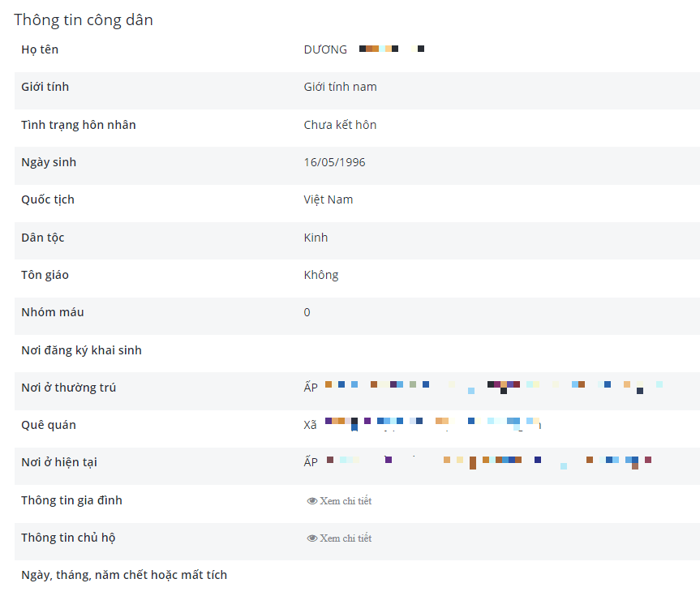Viewport: 700px width, 596px height.
Task: Click the Nhóm máu value
Action: (307, 312)
